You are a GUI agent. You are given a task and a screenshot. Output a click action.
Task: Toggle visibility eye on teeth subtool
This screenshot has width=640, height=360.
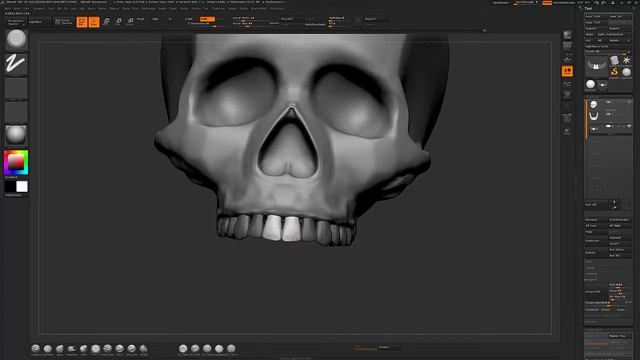point(629,127)
